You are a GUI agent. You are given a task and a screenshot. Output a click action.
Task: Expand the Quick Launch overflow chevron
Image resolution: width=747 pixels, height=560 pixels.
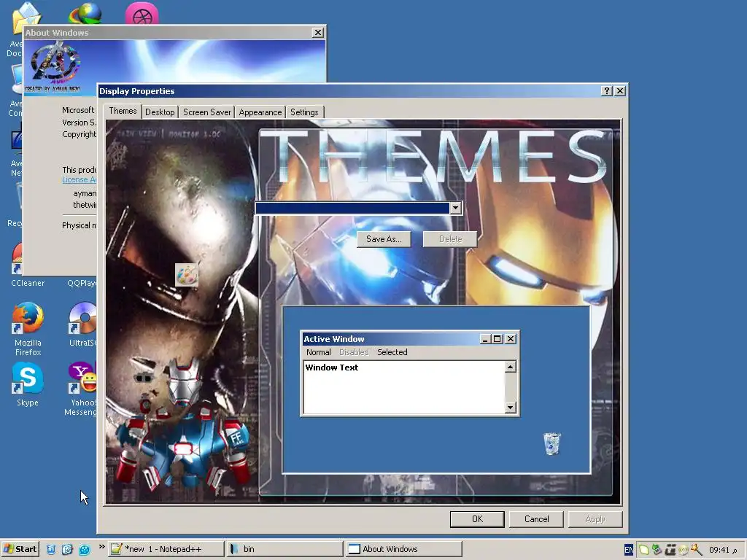point(101,547)
